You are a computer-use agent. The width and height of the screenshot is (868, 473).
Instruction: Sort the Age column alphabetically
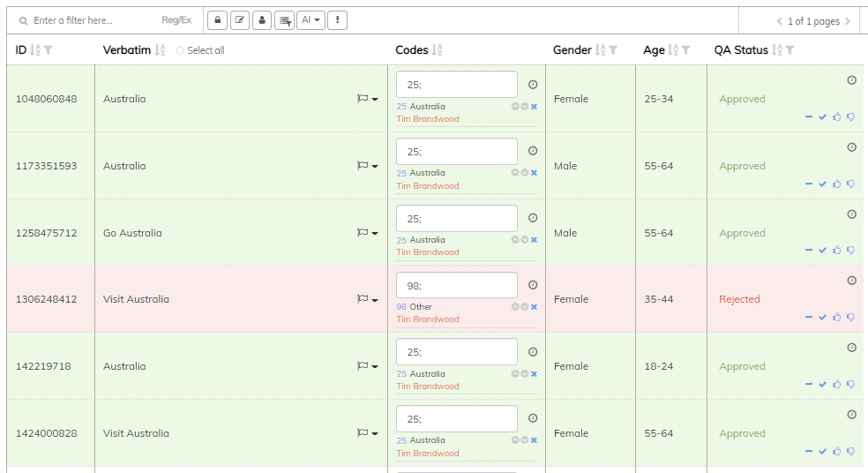point(673,50)
